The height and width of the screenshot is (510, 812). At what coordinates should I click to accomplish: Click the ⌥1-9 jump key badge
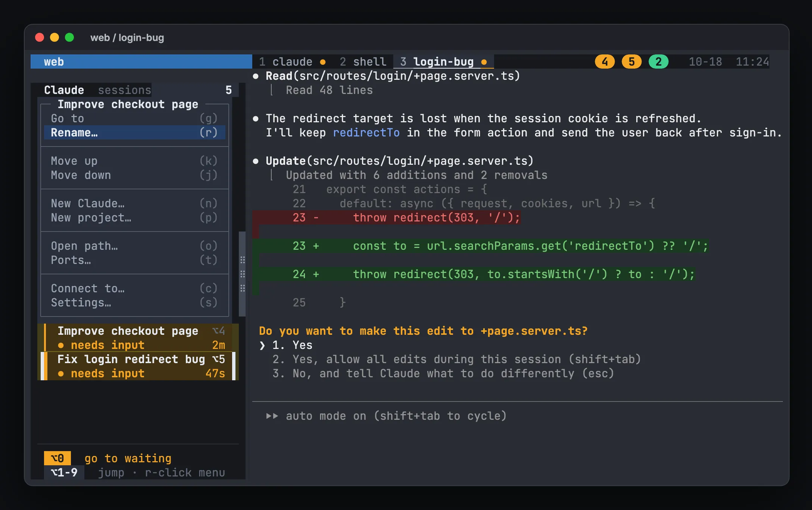pos(64,472)
